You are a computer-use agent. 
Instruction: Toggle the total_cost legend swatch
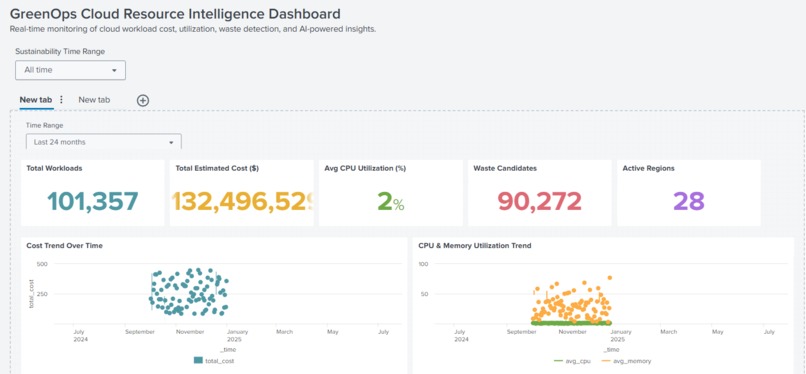pyautogui.click(x=198, y=361)
